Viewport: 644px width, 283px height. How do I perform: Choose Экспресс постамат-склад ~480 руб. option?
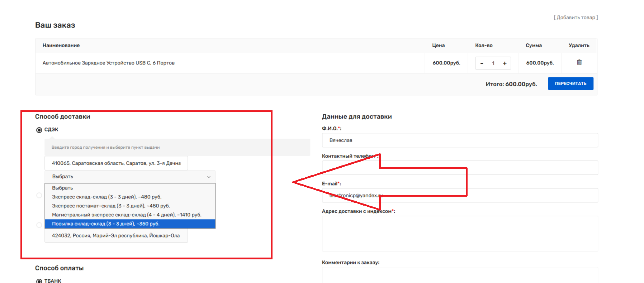coord(111,206)
